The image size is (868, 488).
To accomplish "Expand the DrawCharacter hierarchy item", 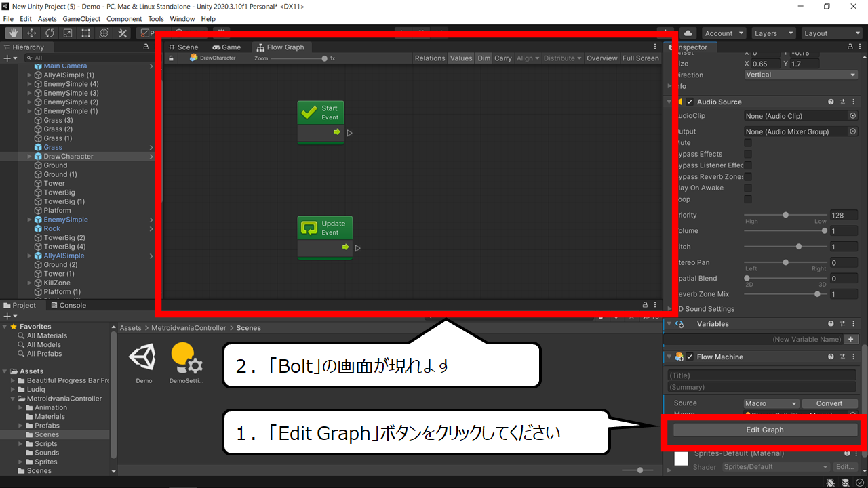I will pyautogui.click(x=29, y=157).
